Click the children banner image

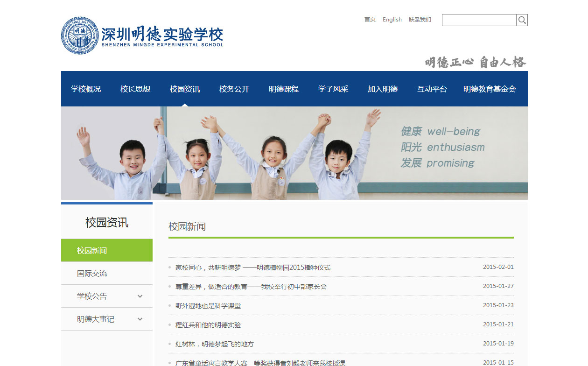point(294,153)
